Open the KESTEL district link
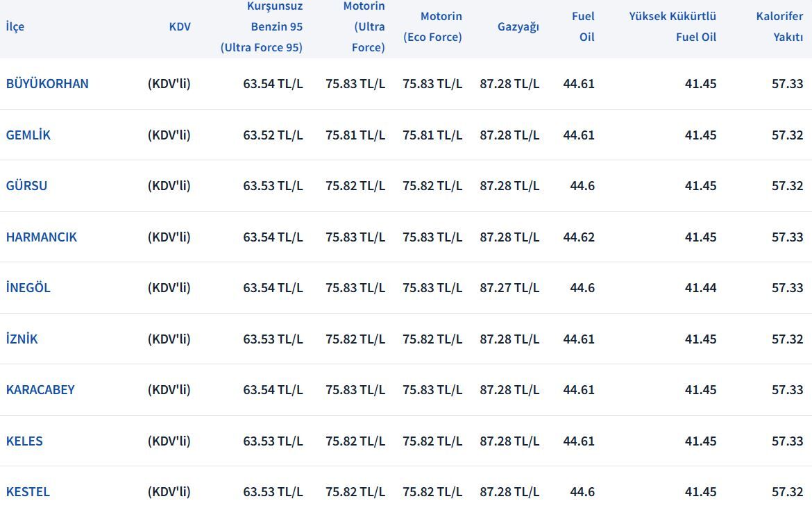Viewport: 812px width, 517px height. click(x=28, y=492)
